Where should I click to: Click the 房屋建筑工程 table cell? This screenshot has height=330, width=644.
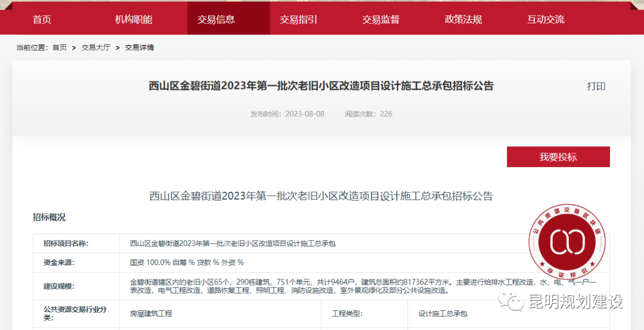(x=151, y=313)
